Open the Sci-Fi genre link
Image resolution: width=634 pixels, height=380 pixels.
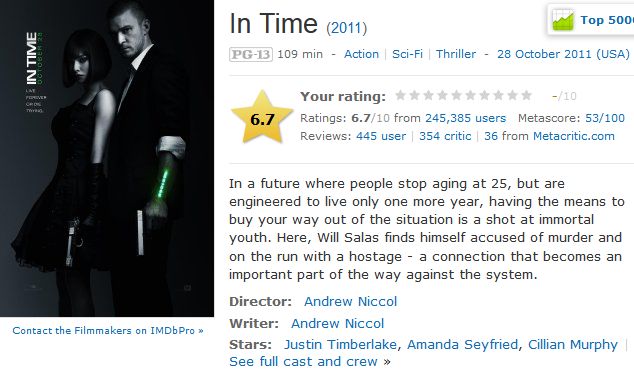pyautogui.click(x=407, y=54)
